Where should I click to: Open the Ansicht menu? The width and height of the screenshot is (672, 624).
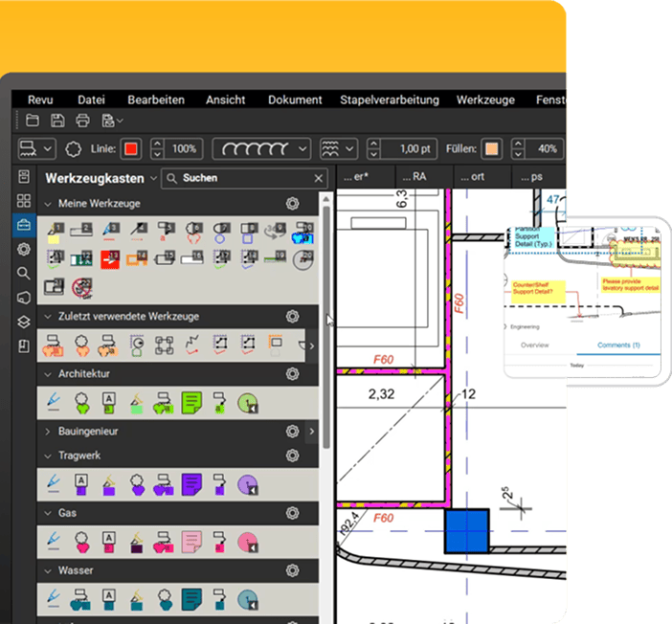tap(225, 100)
